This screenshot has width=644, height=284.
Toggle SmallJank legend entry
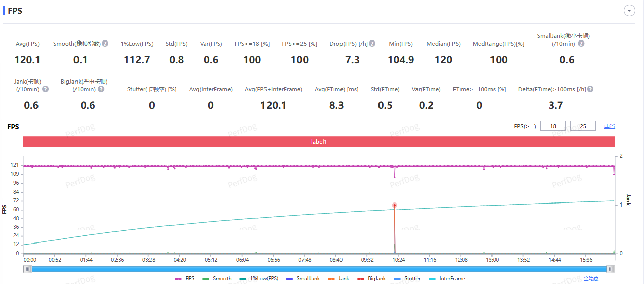tap(303, 279)
